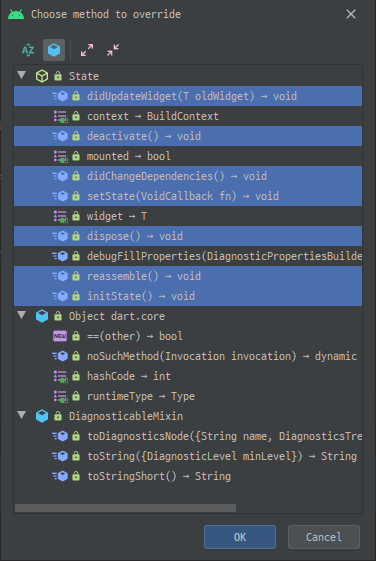This screenshot has height=561, width=376.
Task: Collapse the Object dart.core node
Action: point(22,316)
